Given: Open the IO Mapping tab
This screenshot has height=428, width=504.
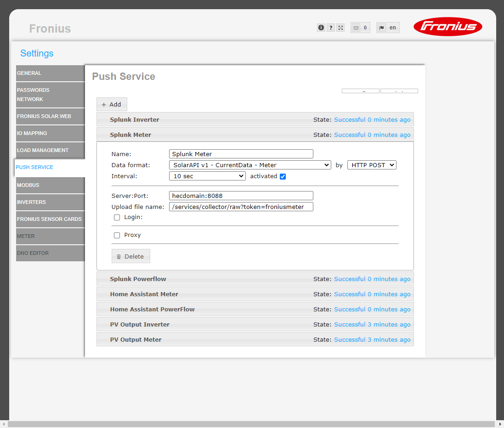Looking at the screenshot, I should tap(51, 133).
